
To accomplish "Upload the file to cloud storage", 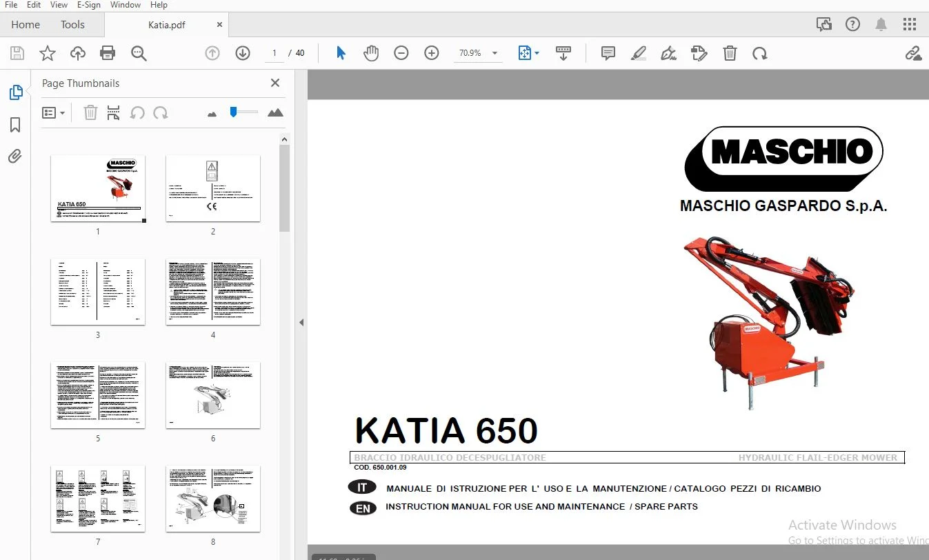I will coord(78,53).
